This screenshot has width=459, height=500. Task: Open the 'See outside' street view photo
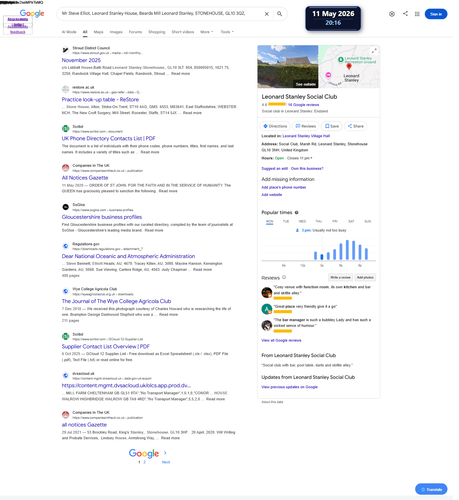(x=288, y=67)
